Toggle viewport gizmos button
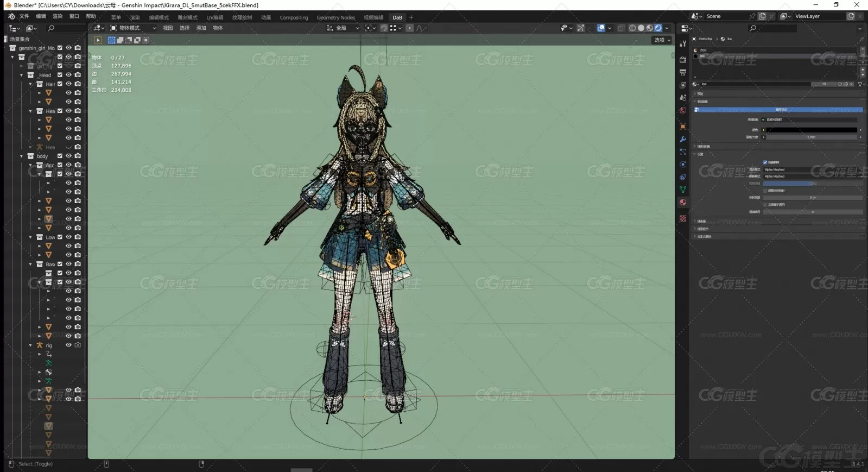The height and width of the screenshot is (472, 868). coord(581,28)
